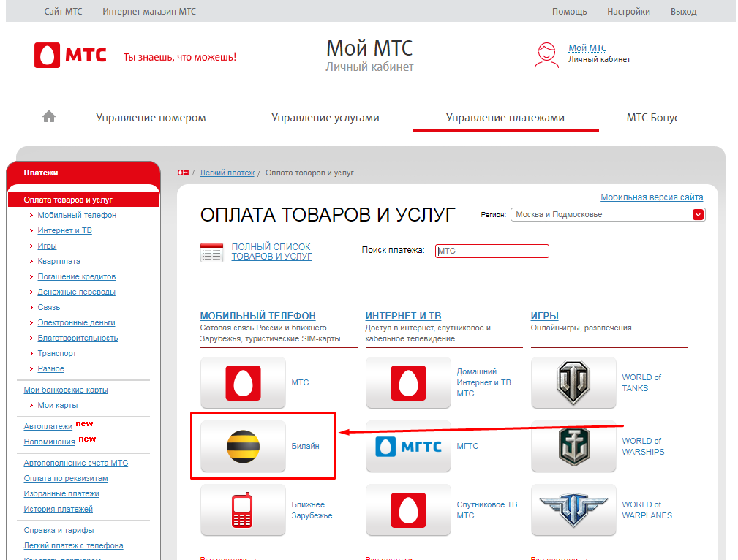Open the Управление платежами tab
Screen dimensions: 738x560
click(x=505, y=118)
